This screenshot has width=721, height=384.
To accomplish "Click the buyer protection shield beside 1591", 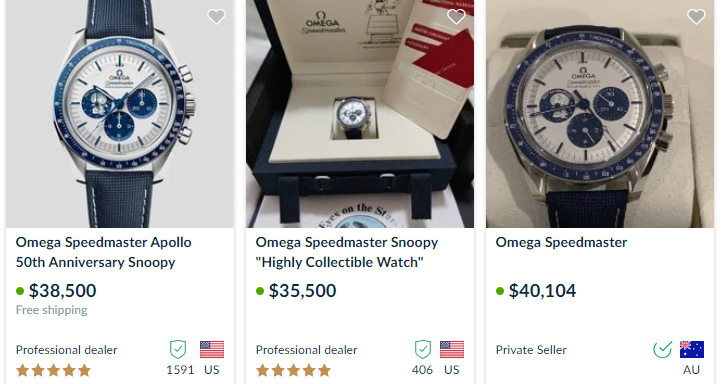I will [178, 350].
